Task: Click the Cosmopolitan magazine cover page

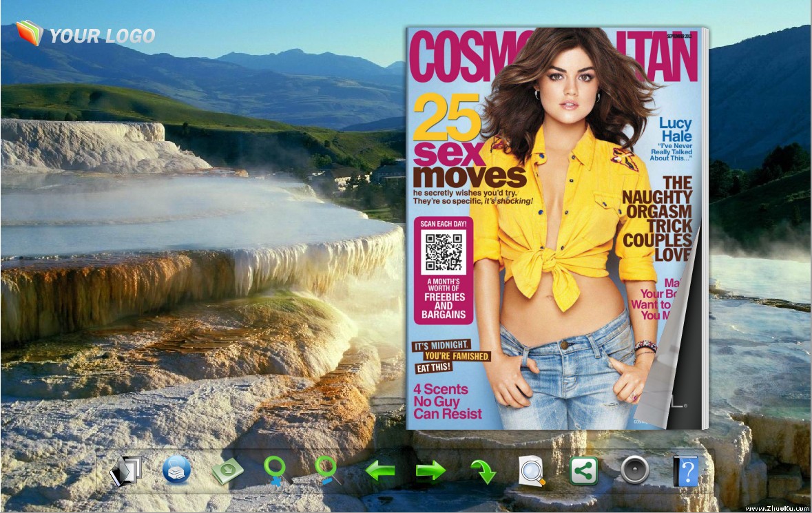Action: click(x=554, y=229)
